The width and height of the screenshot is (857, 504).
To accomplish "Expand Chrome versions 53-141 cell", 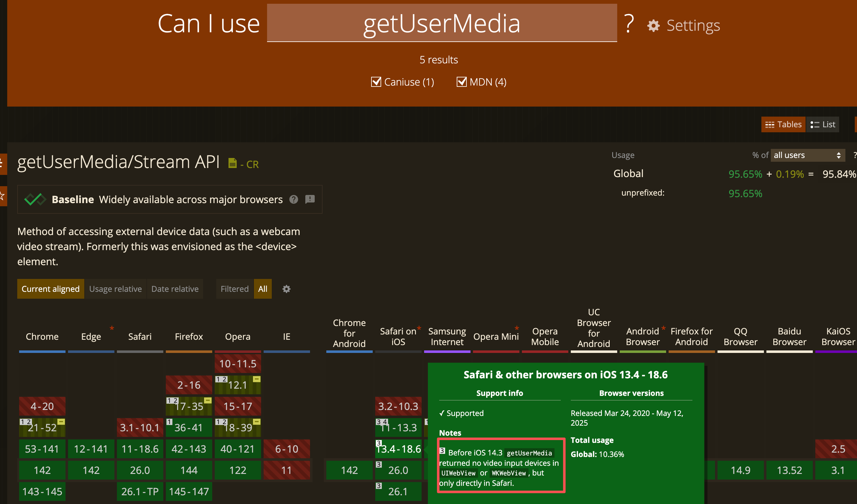I will coord(42,449).
